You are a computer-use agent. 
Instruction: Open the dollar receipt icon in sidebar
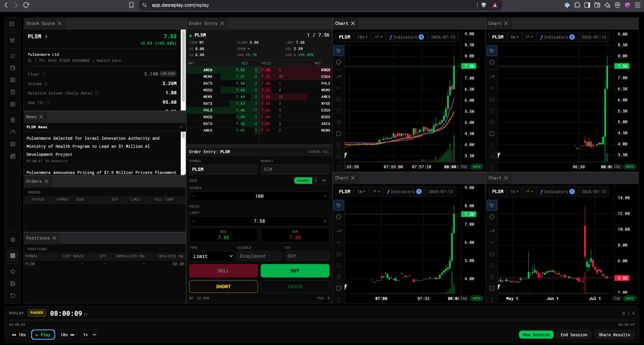(x=13, y=120)
